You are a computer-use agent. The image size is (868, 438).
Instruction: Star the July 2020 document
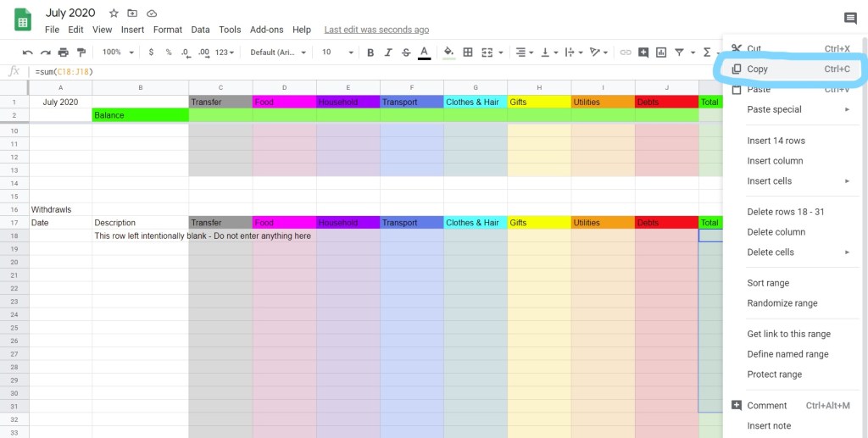(114, 14)
